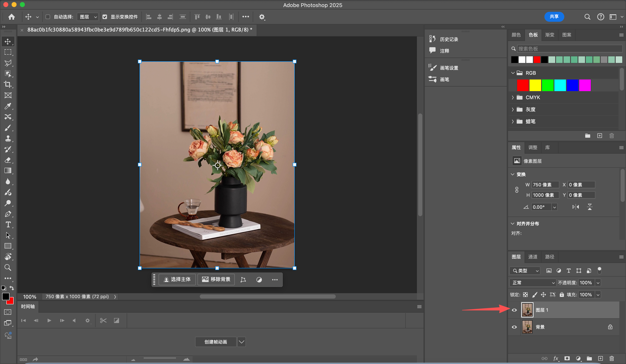Select the Frame tool

8,95
